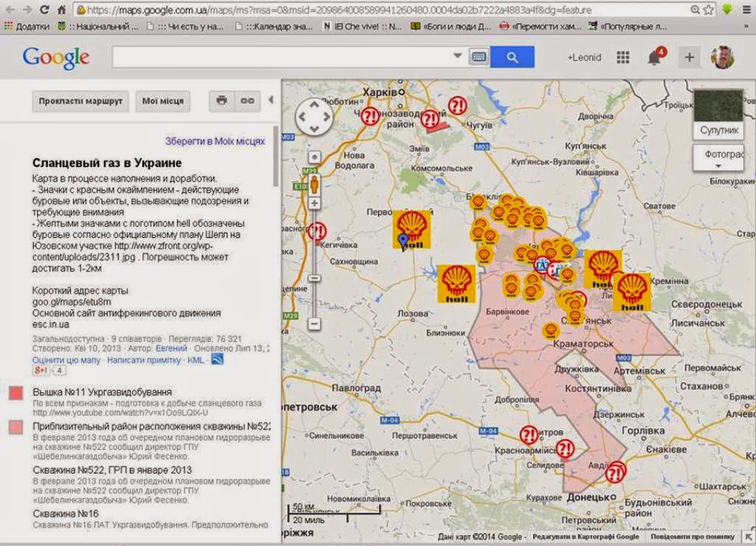This screenshot has width=756, height=546.
Task: Open the Календар зна... bookmark
Action: tap(274, 27)
